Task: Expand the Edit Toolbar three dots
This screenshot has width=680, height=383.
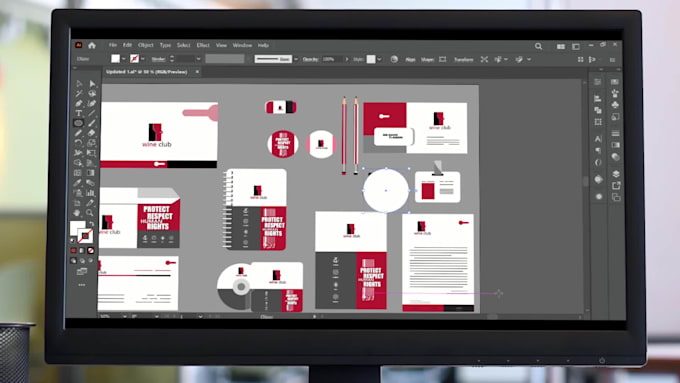Action: (82, 285)
